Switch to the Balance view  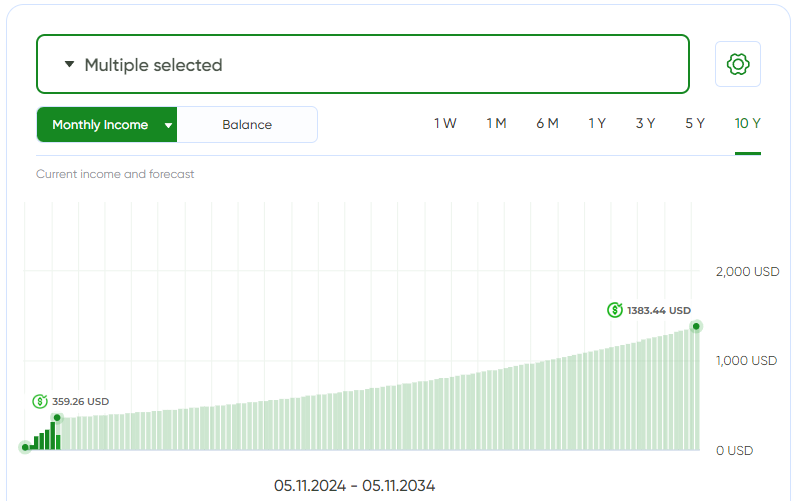pyautogui.click(x=247, y=124)
